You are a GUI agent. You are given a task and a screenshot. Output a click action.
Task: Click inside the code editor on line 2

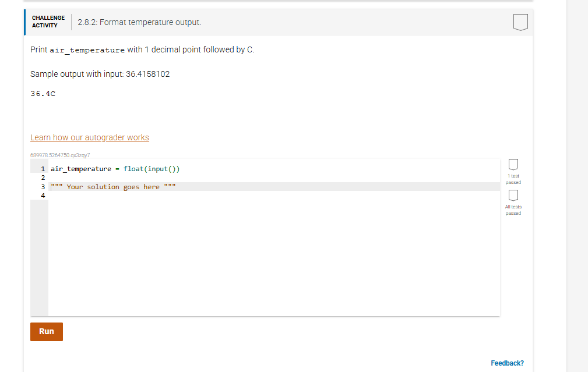coord(87,178)
